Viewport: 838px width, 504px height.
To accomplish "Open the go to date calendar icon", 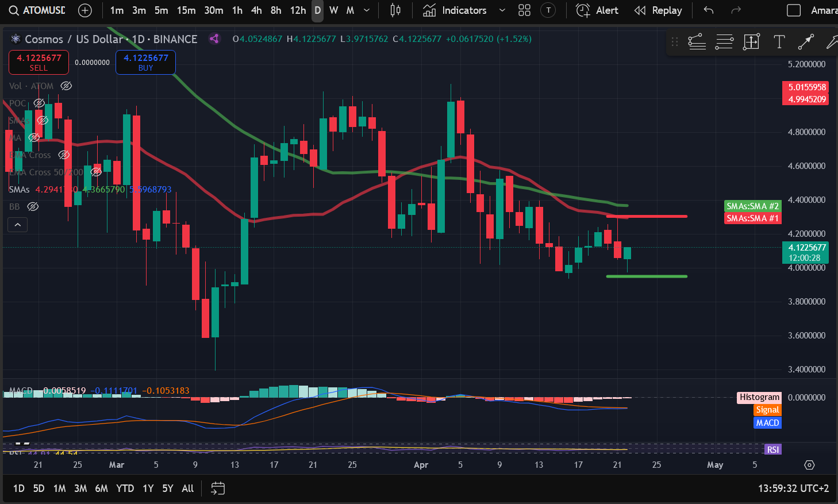I will pos(218,488).
